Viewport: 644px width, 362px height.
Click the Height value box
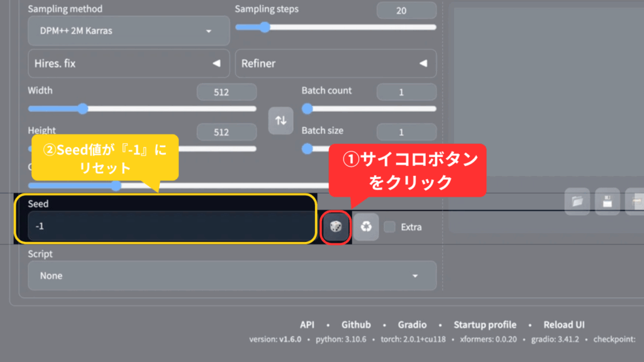(x=226, y=132)
